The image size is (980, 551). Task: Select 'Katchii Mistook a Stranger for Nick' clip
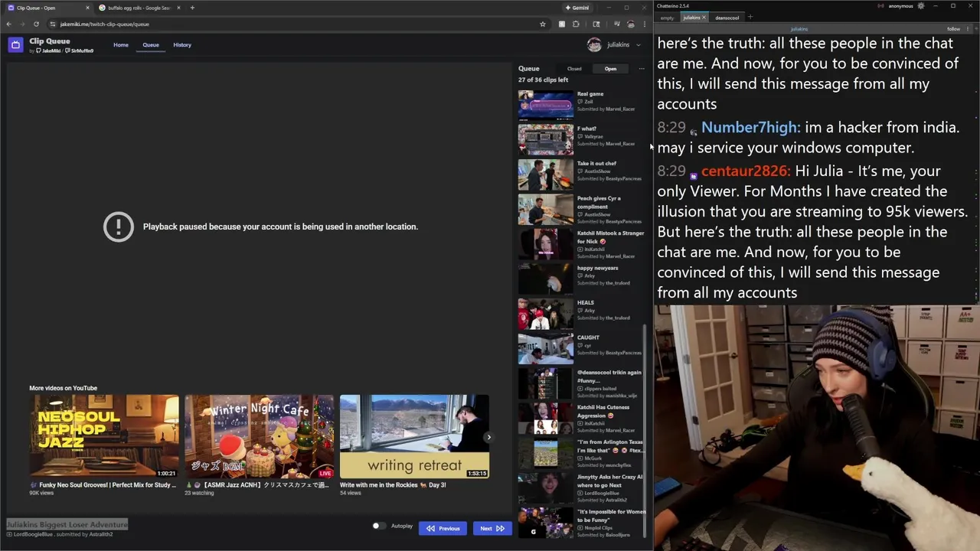tap(580, 243)
